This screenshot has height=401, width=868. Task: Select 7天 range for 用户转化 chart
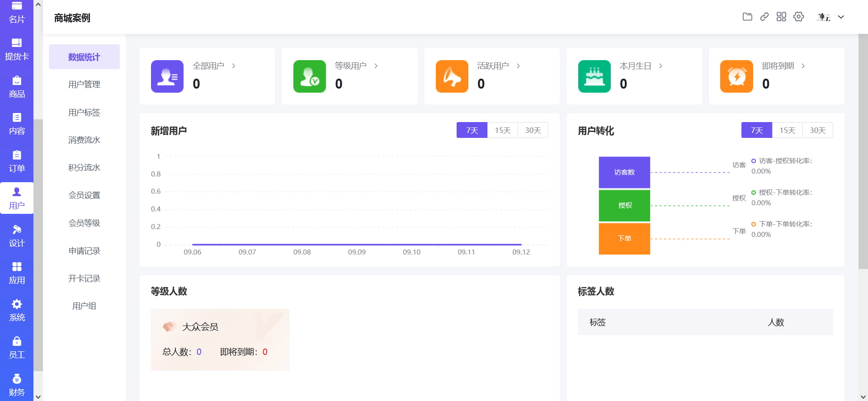(757, 130)
